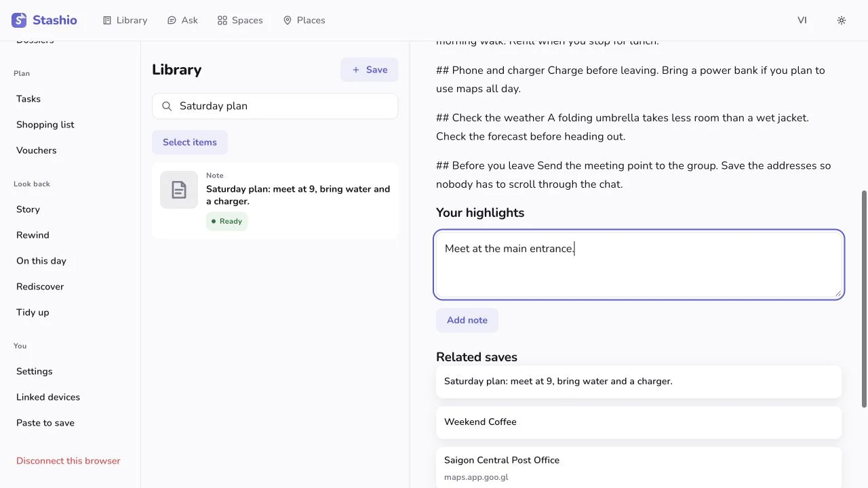Open Tidy up in the sidebar
Image resolution: width=868 pixels, height=488 pixels.
[x=33, y=312]
